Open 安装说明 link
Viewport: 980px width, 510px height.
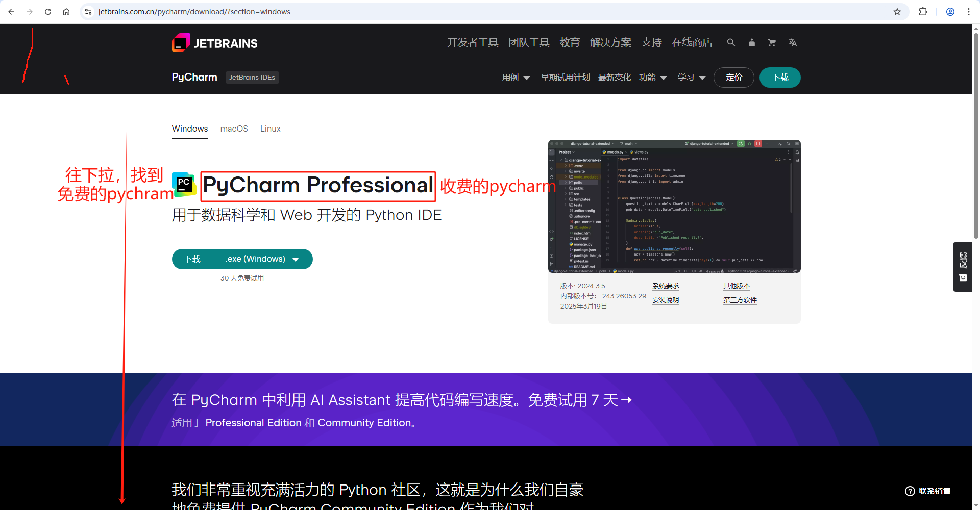point(666,300)
